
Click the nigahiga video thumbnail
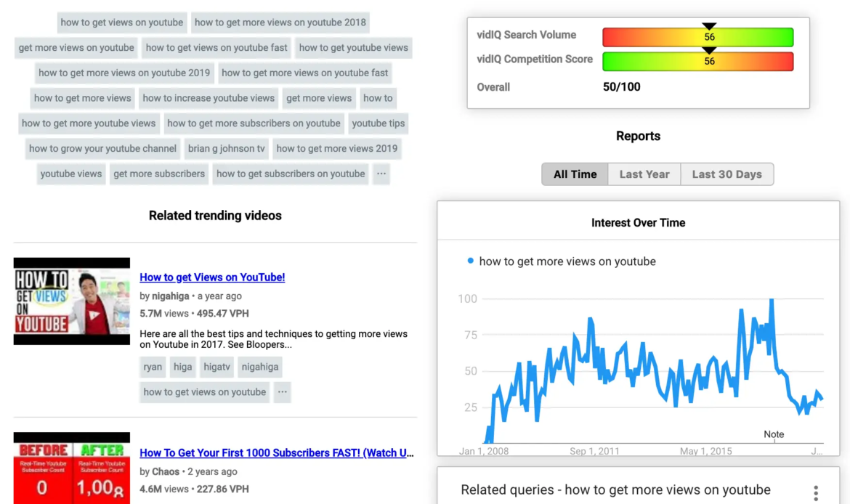click(x=71, y=301)
